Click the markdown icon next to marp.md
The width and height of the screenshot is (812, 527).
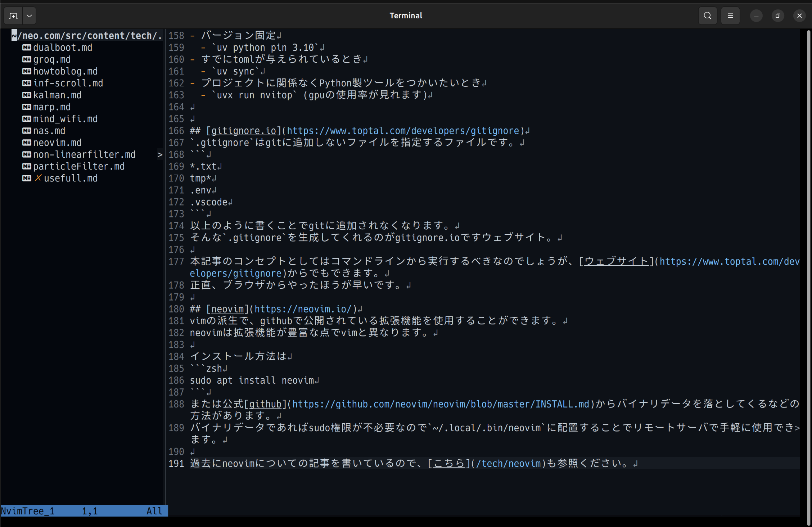[x=26, y=107]
